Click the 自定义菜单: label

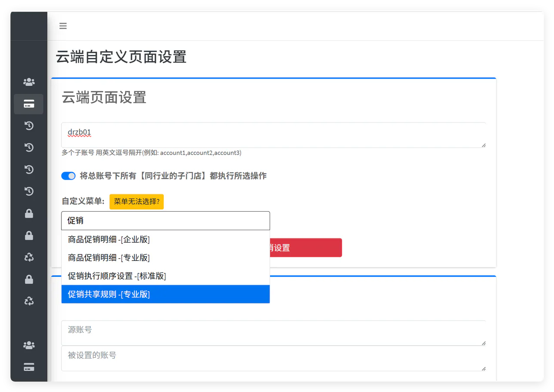(83, 201)
